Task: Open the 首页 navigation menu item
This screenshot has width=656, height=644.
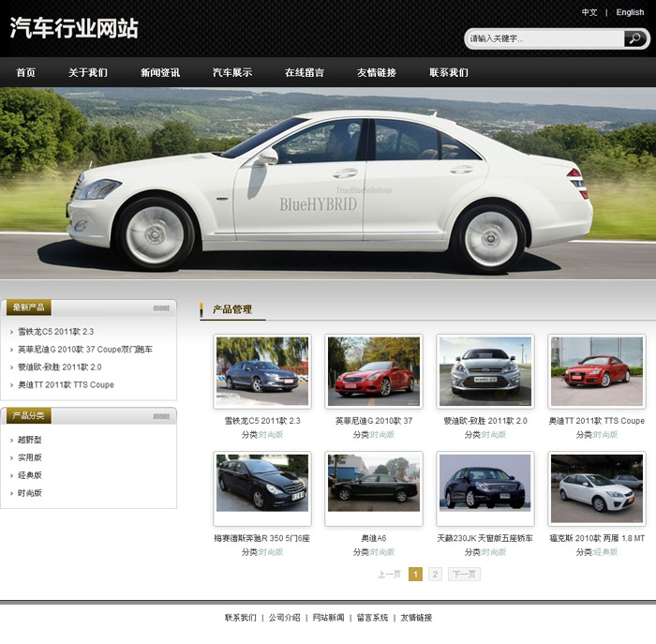Action: click(x=26, y=72)
